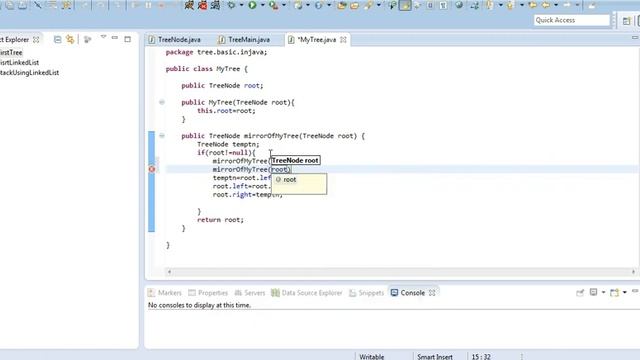Click the Debug gear icon in toolbar
This screenshot has height=360, width=640.
pyautogui.click(x=231, y=5)
